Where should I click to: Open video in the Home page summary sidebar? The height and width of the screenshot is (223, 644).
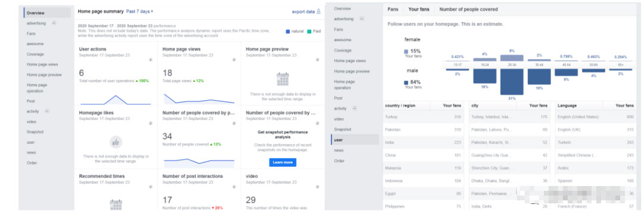point(31,122)
